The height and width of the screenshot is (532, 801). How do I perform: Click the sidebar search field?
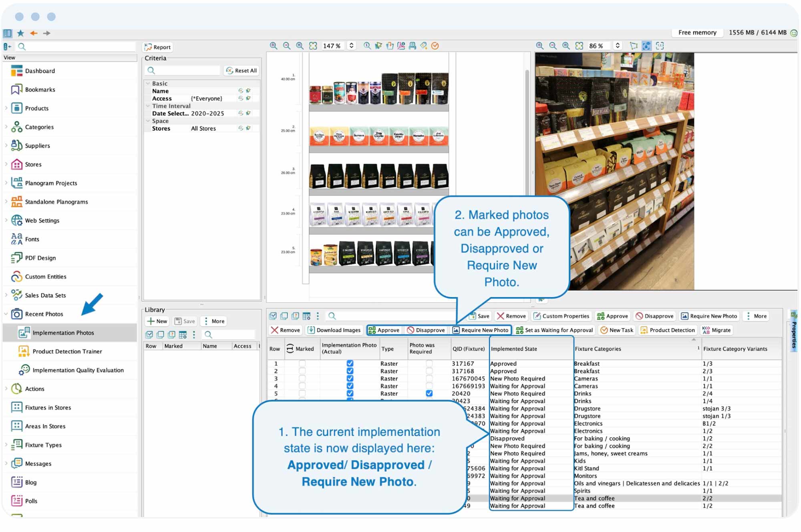(76, 46)
